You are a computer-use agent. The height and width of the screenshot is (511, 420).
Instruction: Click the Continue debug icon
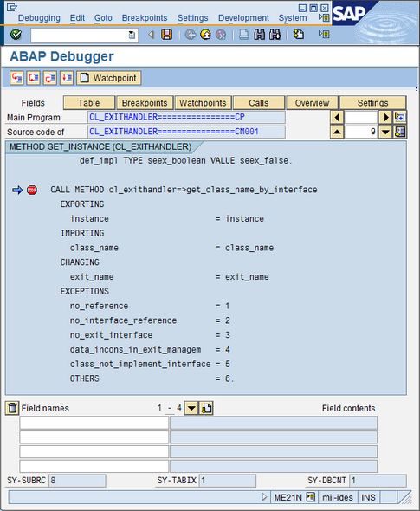click(67, 78)
